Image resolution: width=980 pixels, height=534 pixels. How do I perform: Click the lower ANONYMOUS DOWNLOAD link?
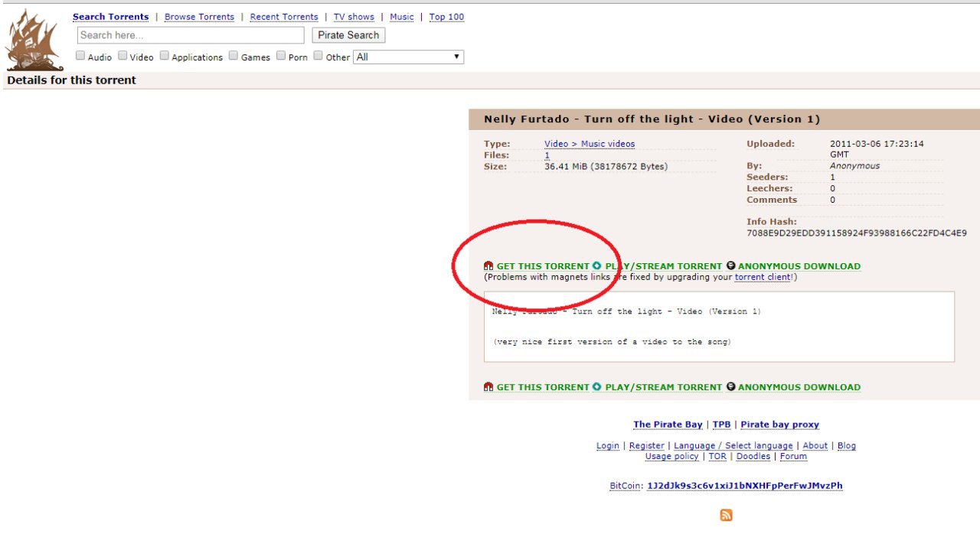click(x=799, y=387)
